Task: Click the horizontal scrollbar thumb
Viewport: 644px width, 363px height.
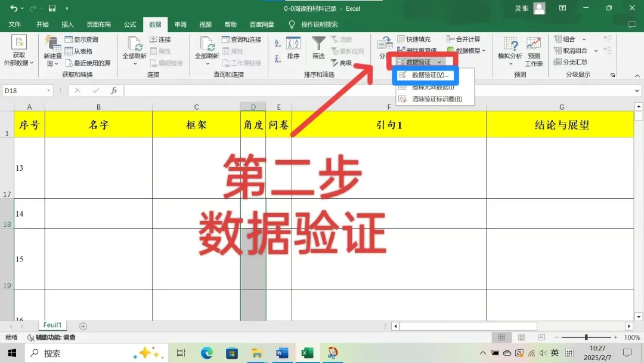Action: [468, 326]
